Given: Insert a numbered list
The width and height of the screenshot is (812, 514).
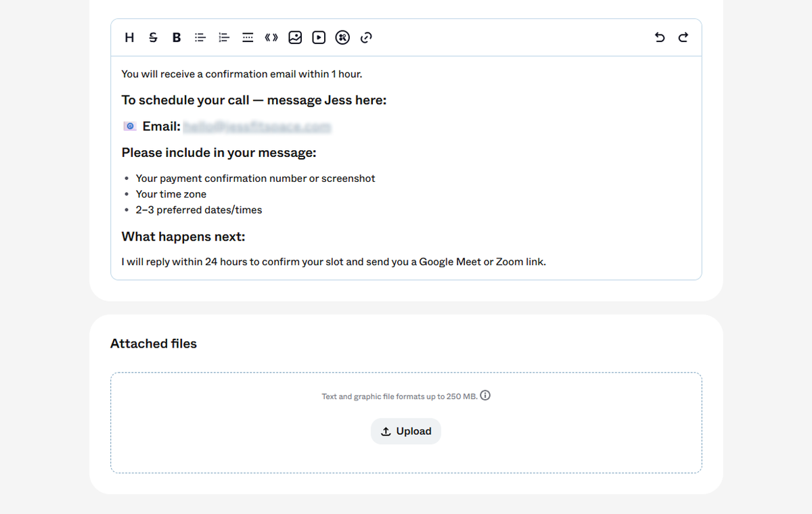Looking at the screenshot, I should 224,38.
